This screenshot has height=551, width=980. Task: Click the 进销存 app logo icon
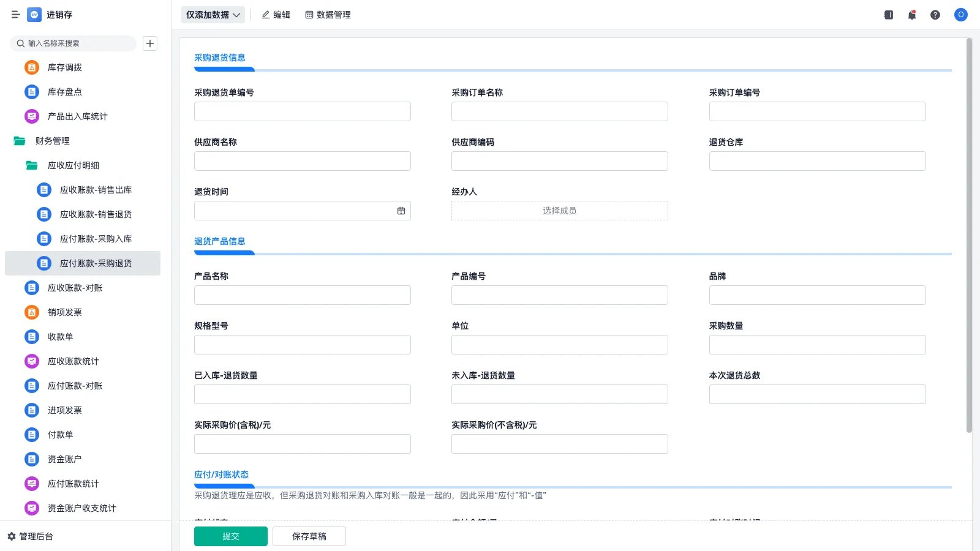(34, 15)
